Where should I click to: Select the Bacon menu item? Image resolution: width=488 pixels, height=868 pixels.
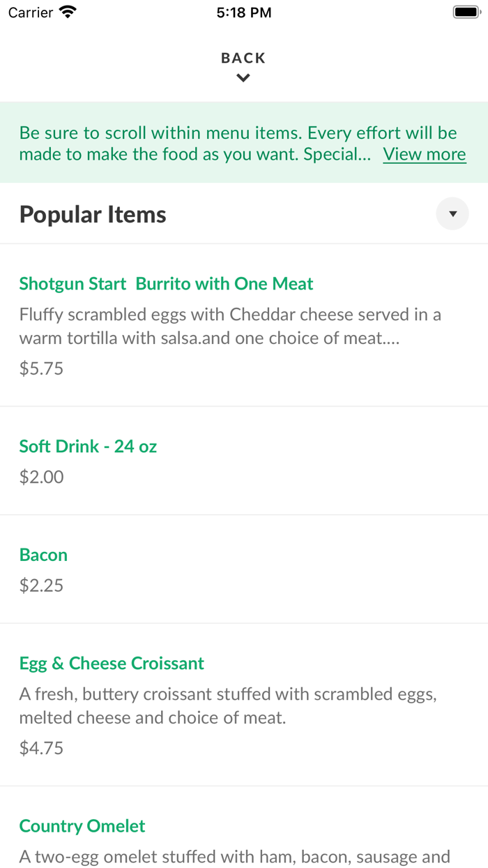pos(43,554)
